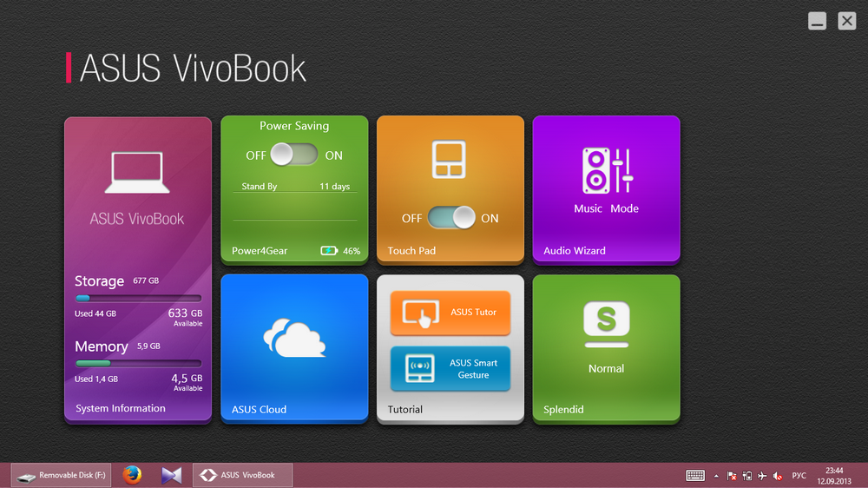Open Removable Disk (F:) taskbar item
868x488 pixels.
pos(61,475)
